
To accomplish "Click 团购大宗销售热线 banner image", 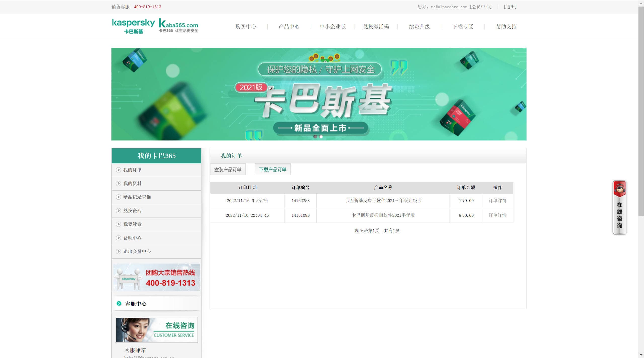I will point(157,277).
